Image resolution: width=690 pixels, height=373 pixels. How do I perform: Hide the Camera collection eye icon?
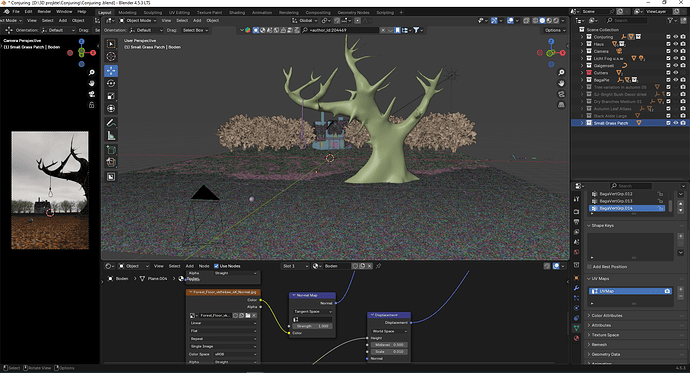click(675, 51)
